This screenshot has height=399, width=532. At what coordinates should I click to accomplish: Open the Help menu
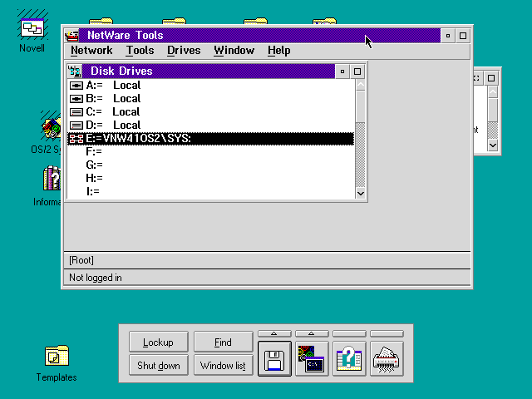[279, 51]
